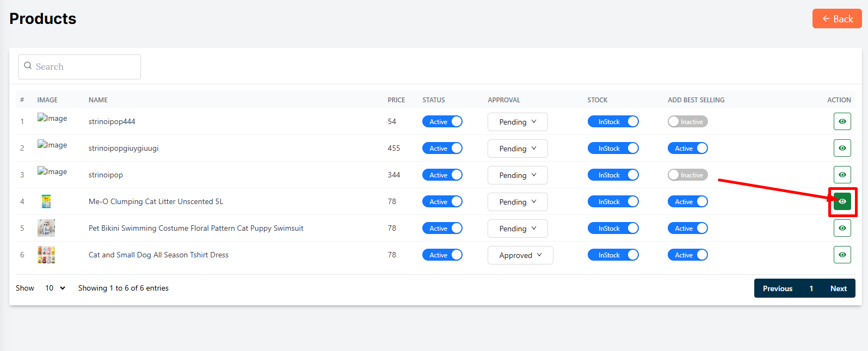Click the orange Back button

[x=836, y=19]
